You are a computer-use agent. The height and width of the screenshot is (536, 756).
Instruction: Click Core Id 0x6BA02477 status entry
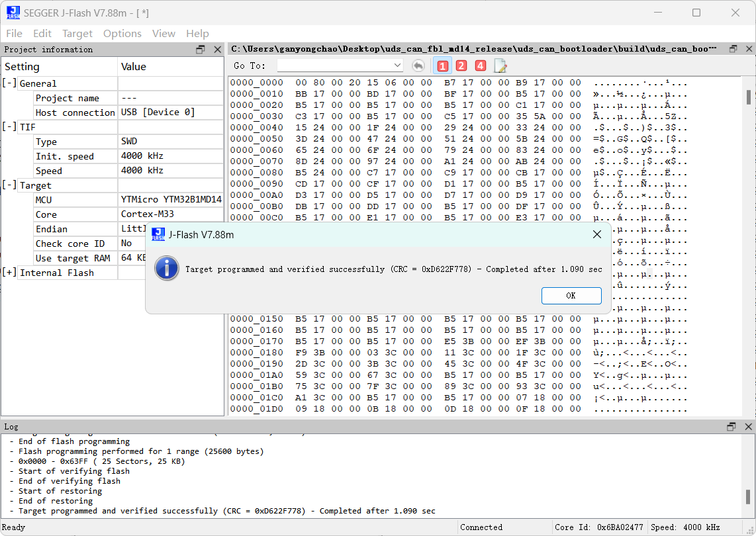(599, 527)
